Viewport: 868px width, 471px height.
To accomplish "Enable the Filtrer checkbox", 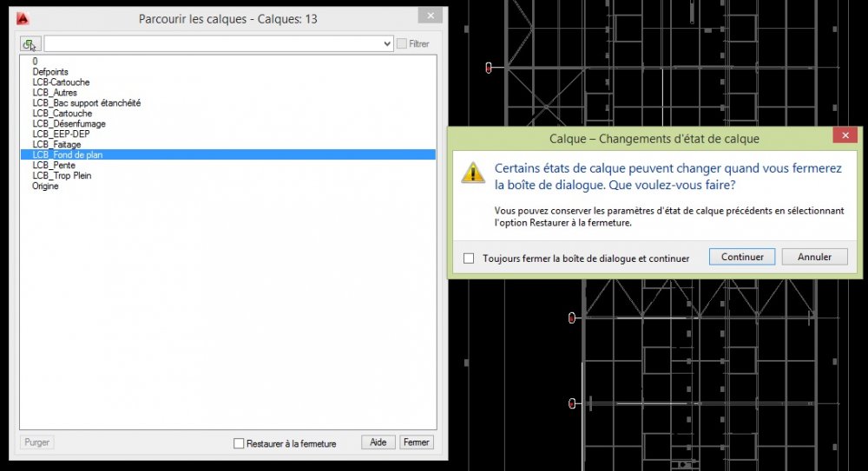I will pos(402,43).
